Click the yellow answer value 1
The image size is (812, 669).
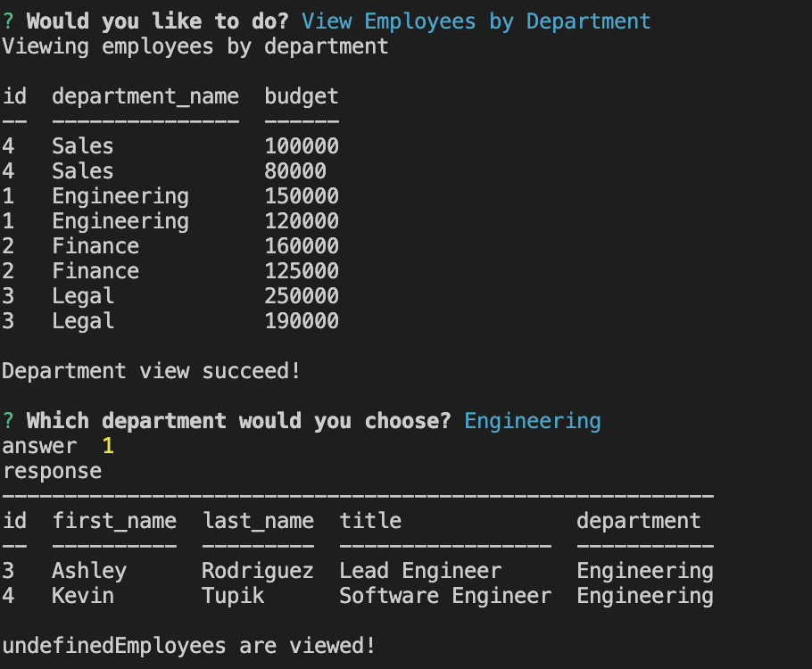tap(108, 446)
